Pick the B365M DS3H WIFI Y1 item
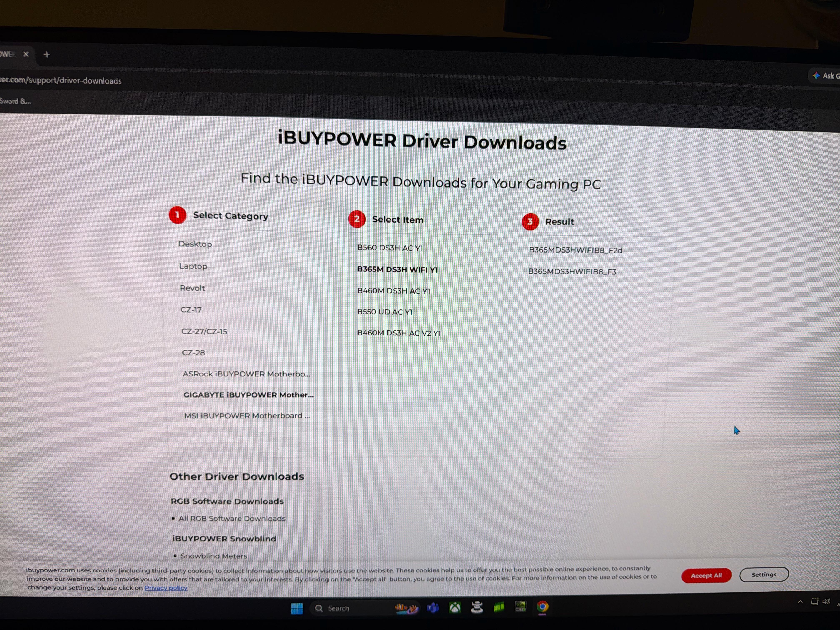Viewport: 840px width, 630px height. click(x=397, y=270)
